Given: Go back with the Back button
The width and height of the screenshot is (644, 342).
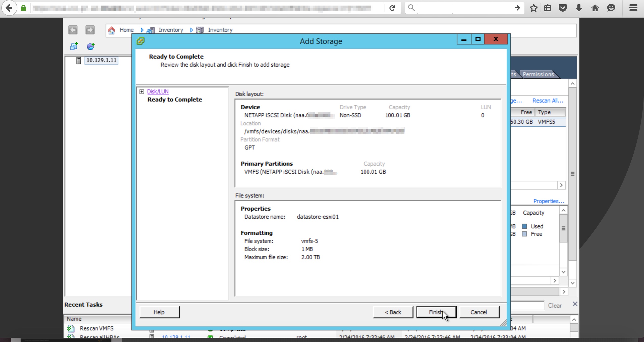Looking at the screenshot, I should [x=393, y=312].
